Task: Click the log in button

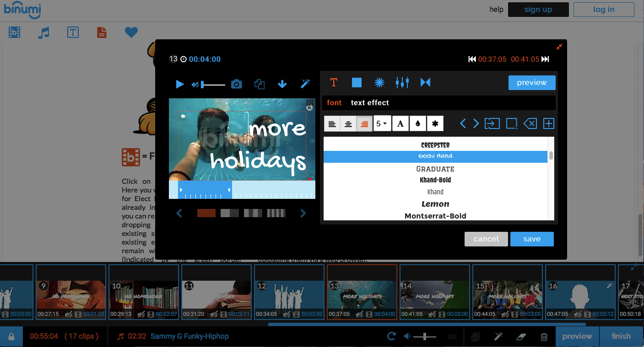Action: 604,10
